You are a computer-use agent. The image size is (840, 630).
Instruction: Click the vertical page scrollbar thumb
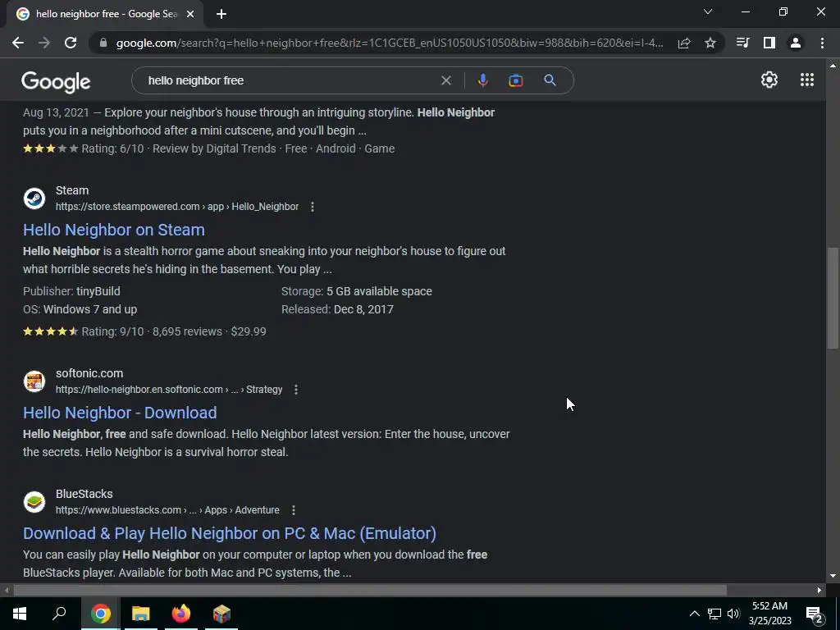click(x=833, y=298)
